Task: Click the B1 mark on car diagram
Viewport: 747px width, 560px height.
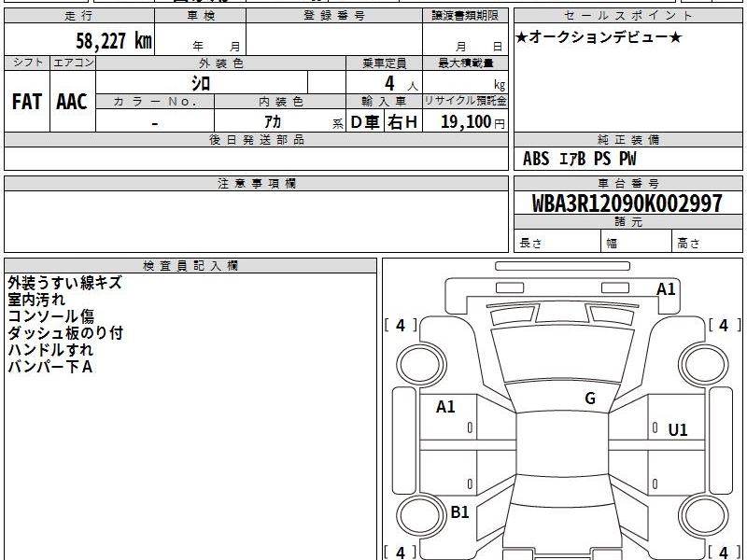Action: pos(459,511)
